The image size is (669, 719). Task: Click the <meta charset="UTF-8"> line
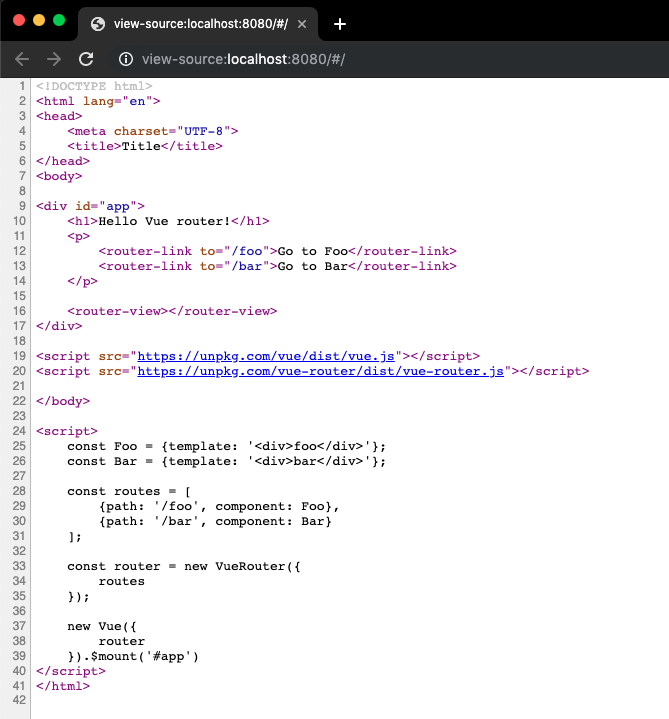(x=153, y=131)
